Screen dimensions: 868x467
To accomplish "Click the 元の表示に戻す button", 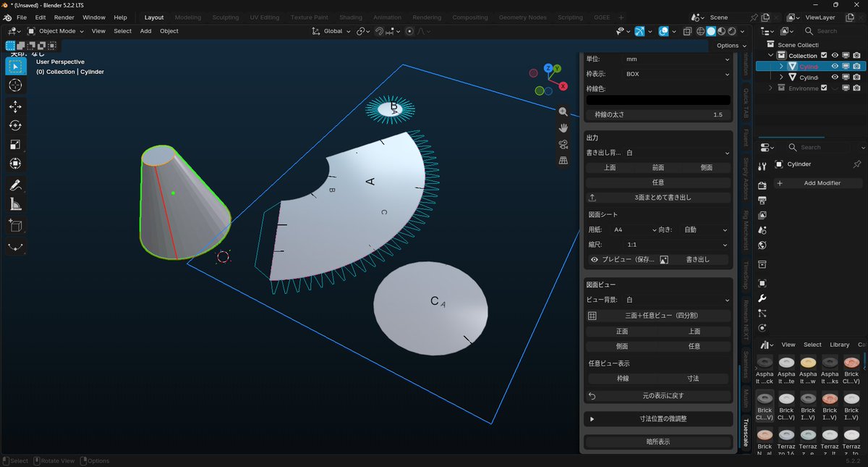I will (658, 396).
